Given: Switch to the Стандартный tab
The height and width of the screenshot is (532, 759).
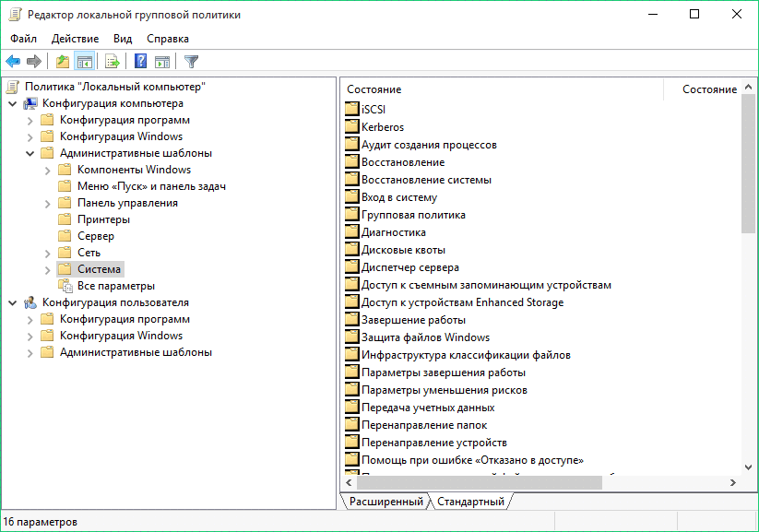Looking at the screenshot, I should pos(470,502).
